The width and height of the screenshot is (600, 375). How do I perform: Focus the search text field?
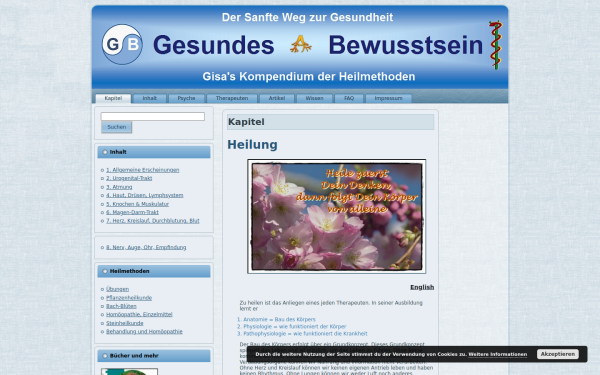(x=153, y=116)
